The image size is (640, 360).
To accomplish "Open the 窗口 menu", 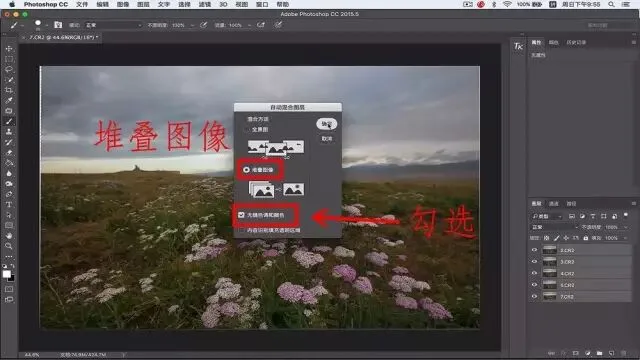I will (262, 4).
